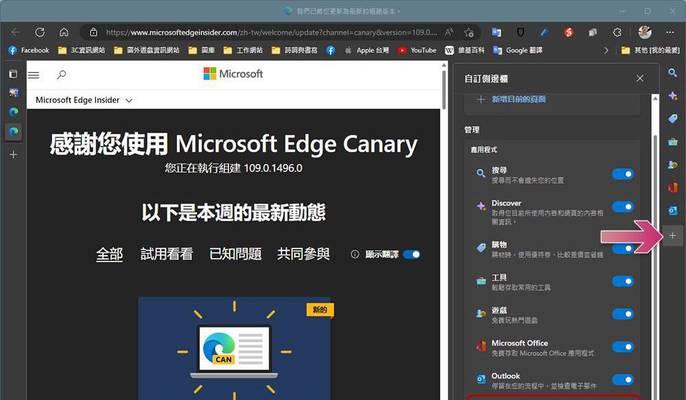This screenshot has height=400, width=686.
Task: Toggle the Outlook app switch
Action: [x=623, y=380]
